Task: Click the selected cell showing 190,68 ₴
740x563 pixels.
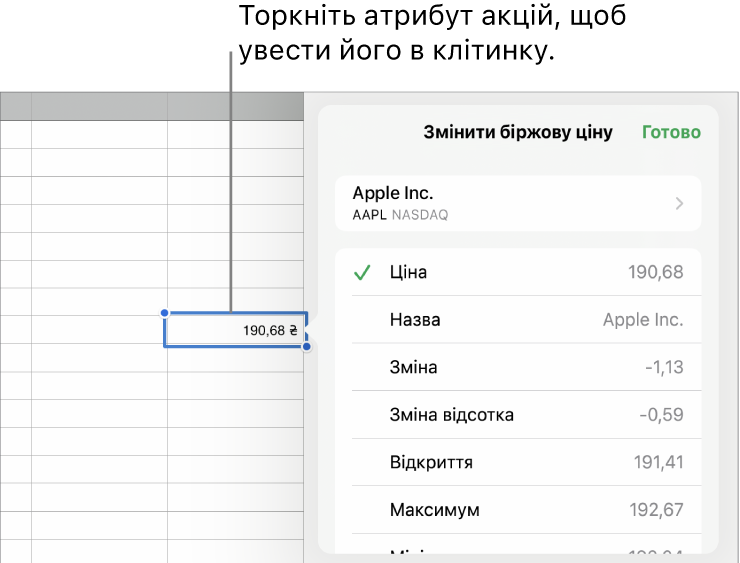Action: (235, 330)
